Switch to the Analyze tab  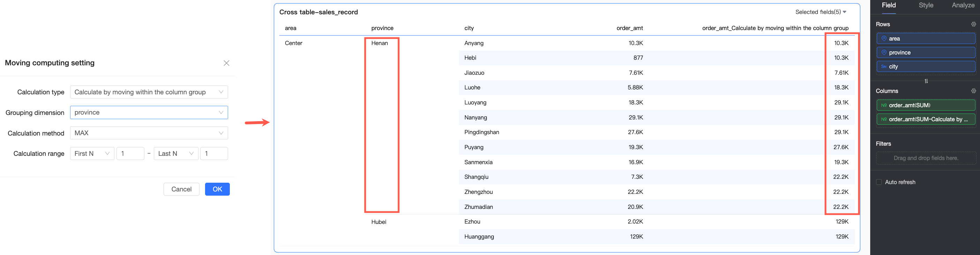coord(963,5)
